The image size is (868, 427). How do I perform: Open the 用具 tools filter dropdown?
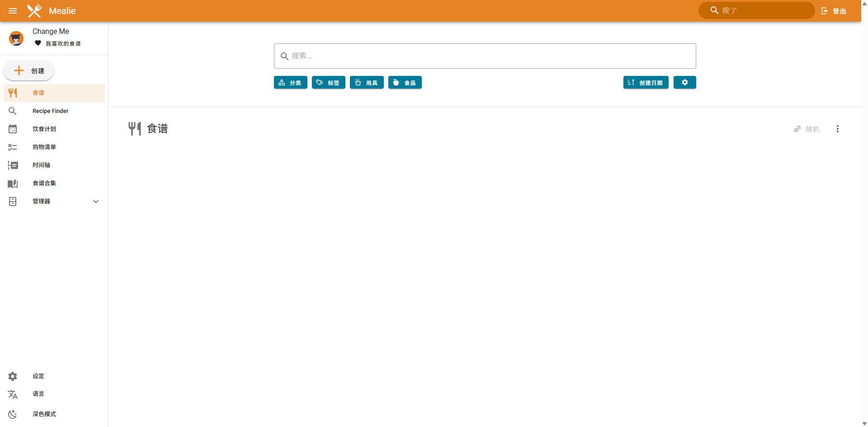point(367,83)
